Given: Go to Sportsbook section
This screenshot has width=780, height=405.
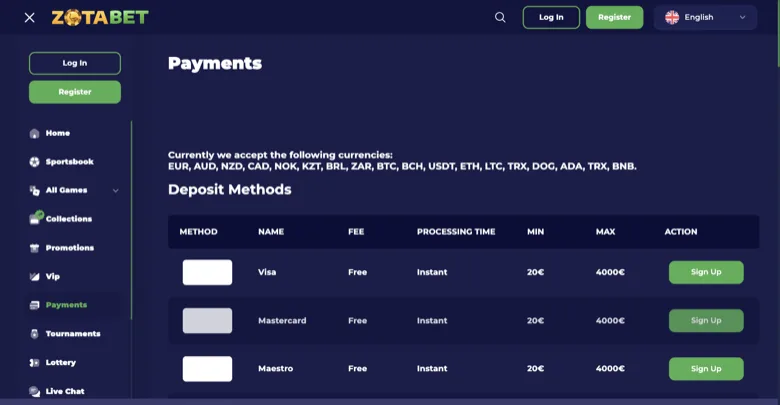Looking at the screenshot, I should pyautogui.click(x=70, y=162).
